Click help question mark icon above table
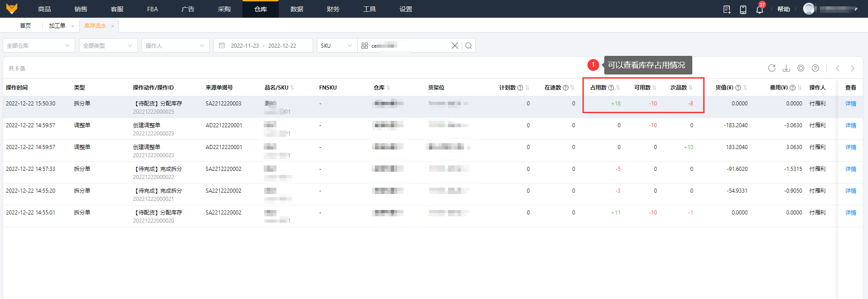This screenshot has height=299, width=868. tap(815, 68)
